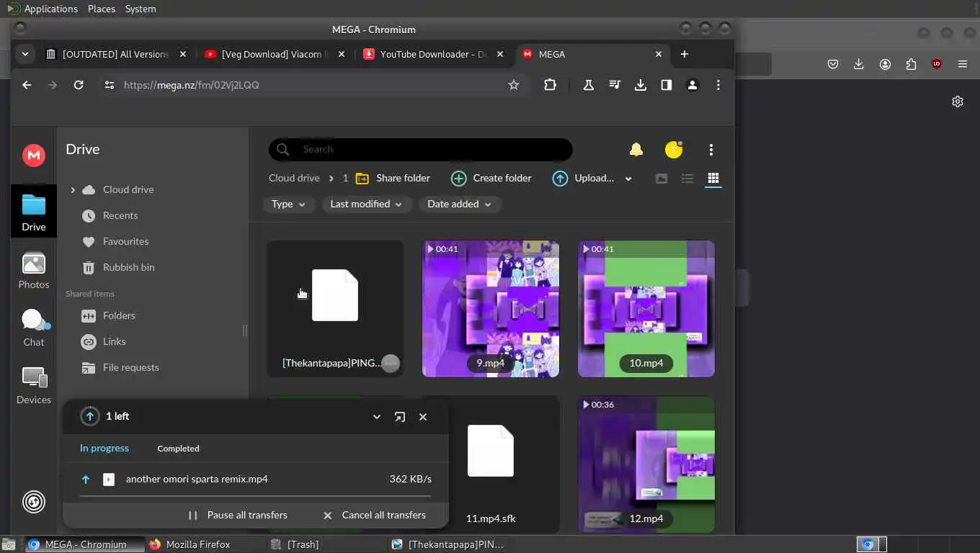Screen dimensions: 980x553
Task: Open the Upload options arrow
Action: (628, 179)
